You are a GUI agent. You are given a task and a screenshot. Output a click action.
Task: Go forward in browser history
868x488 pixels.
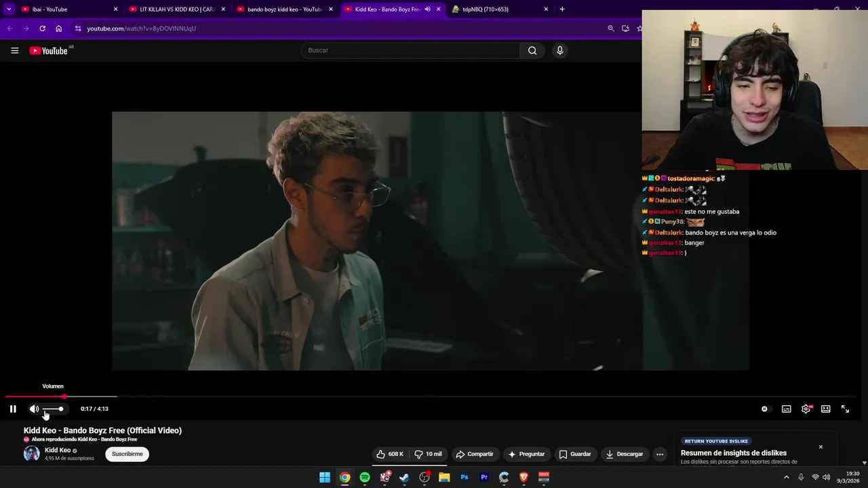pos(26,28)
